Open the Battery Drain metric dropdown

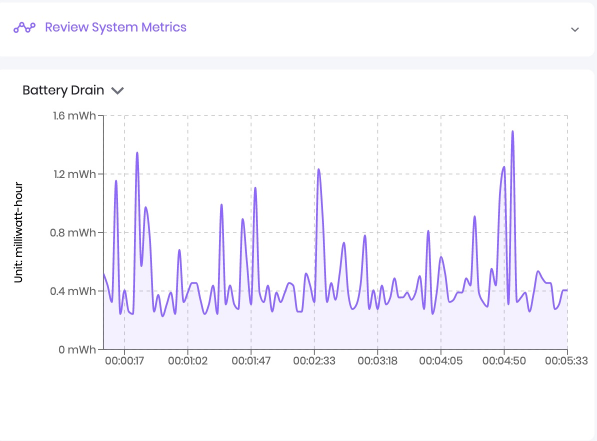[73, 90]
